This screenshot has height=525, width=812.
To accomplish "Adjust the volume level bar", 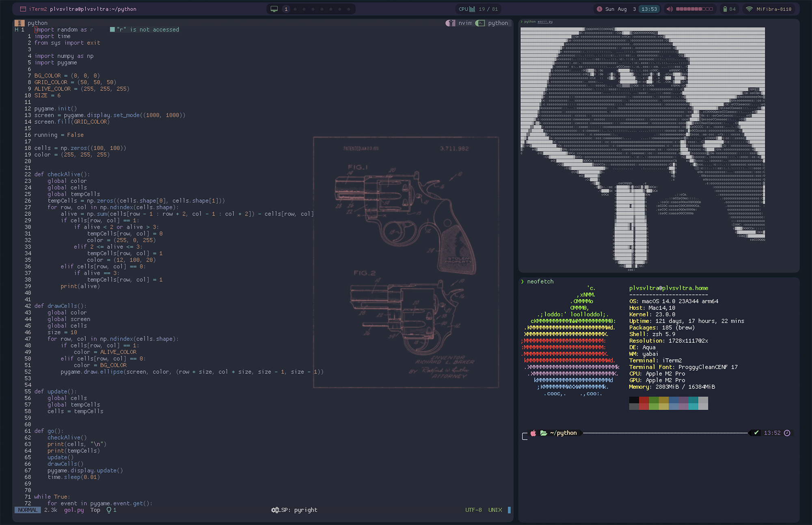I will [x=694, y=9].
